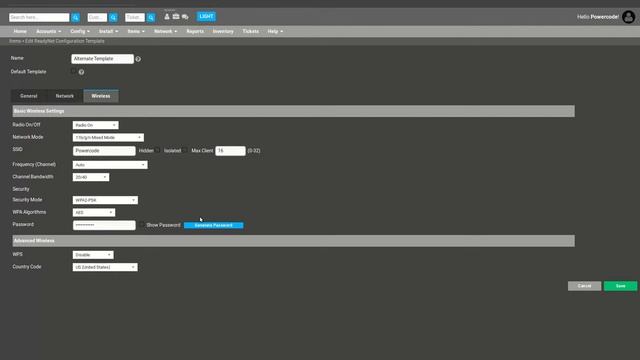This screenshot has height=360, width=640.
Task: Open the Accounts menu
Action: pos(49,31)
